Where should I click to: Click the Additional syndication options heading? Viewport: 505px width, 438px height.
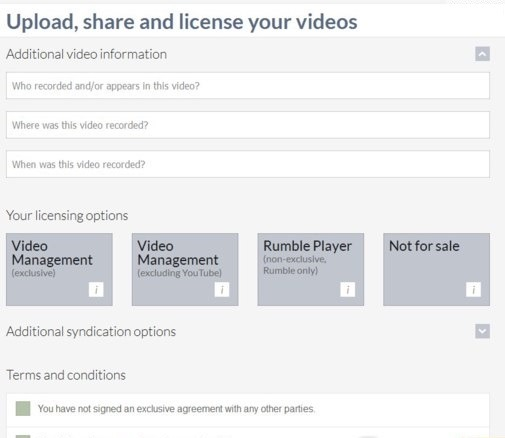point(91,331)
